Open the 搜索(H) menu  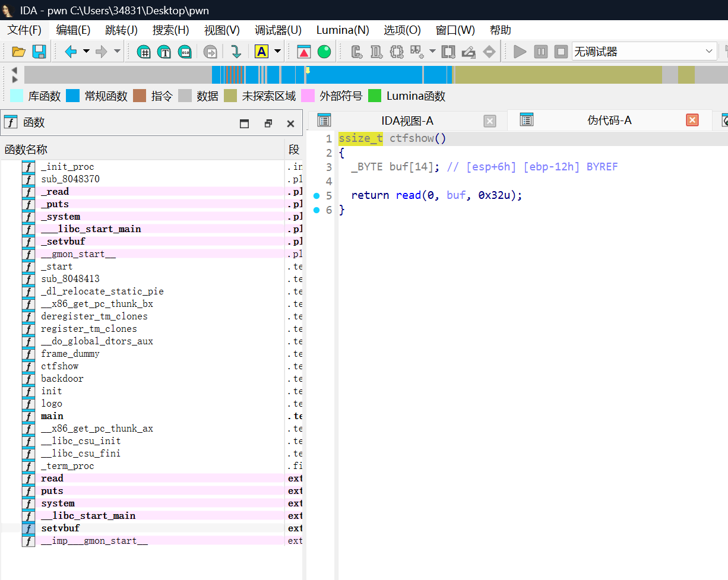tap(171, 30)
